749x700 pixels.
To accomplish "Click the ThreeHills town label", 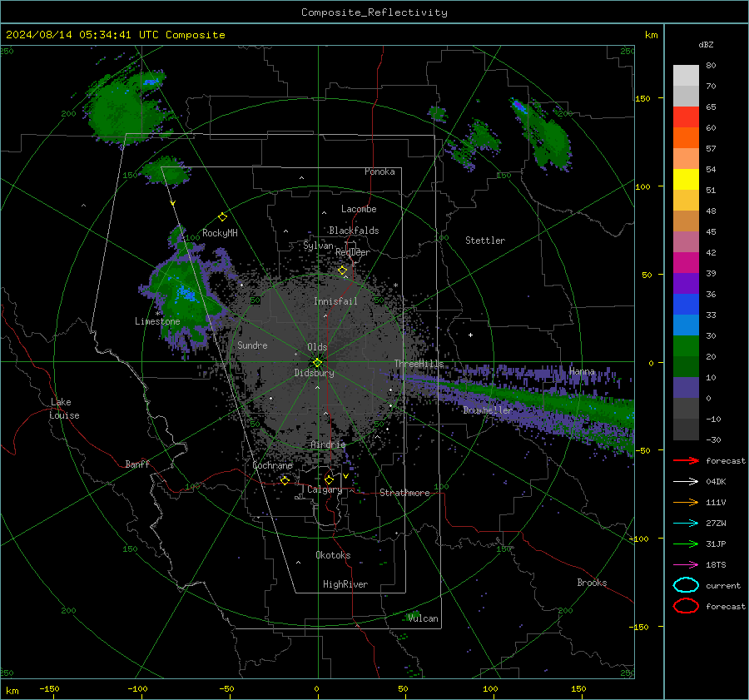I will coord(419,364).
